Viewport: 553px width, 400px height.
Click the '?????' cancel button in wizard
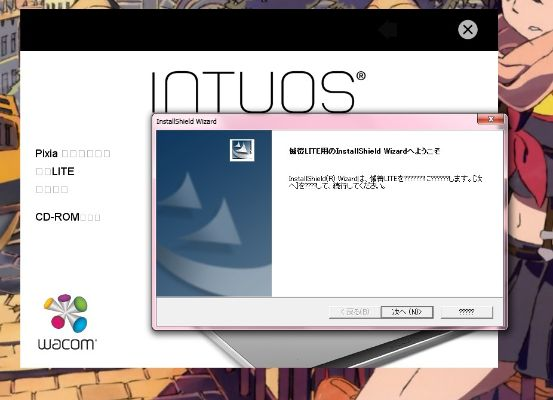pos(466,312)
